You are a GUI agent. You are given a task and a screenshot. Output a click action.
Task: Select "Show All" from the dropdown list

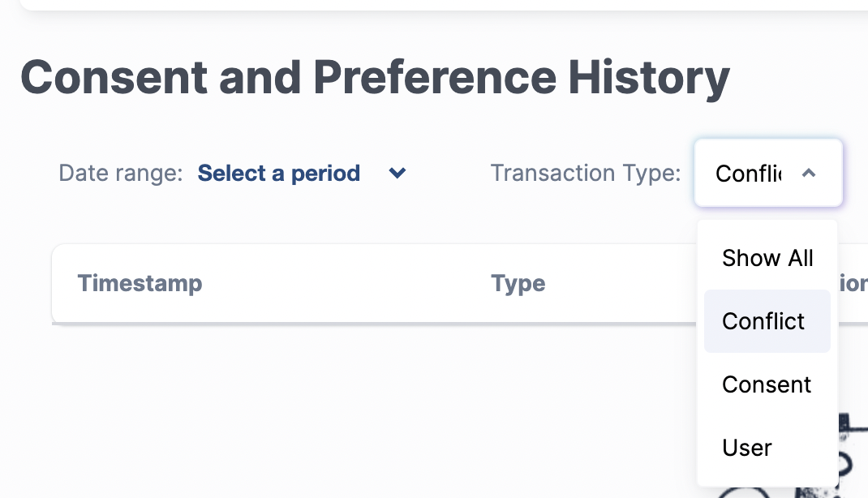[767, 258]
